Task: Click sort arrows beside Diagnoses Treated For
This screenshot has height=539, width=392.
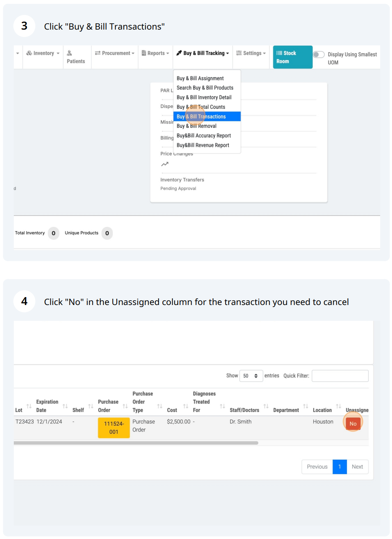Action: click(222, 406)
